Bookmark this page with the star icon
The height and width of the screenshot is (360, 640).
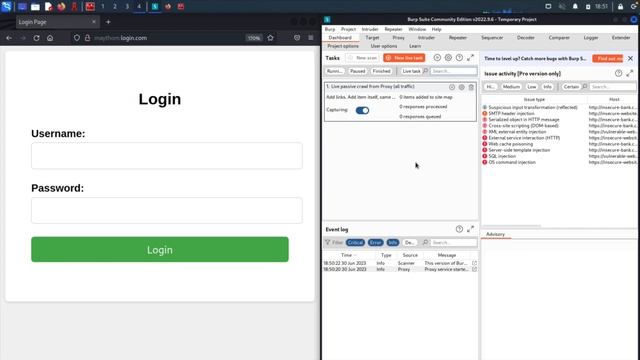[270, 38]
